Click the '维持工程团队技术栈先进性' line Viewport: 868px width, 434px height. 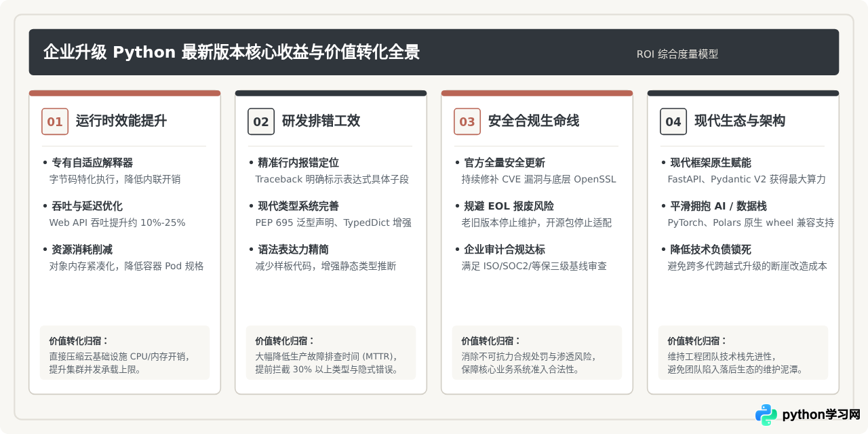pos(722,356)
